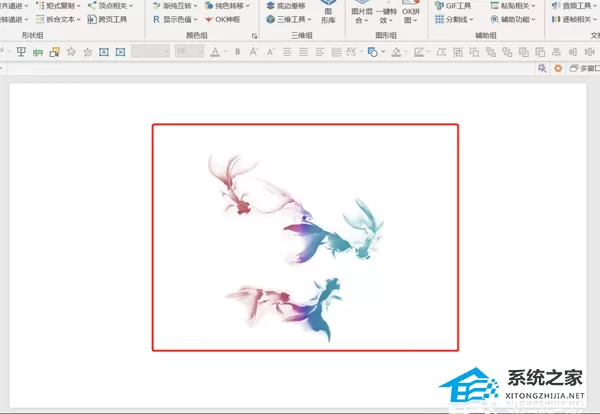This screenshot has width=600, height=414.
Task: Click the 底边垂移 button
Action: pos(286,6)
